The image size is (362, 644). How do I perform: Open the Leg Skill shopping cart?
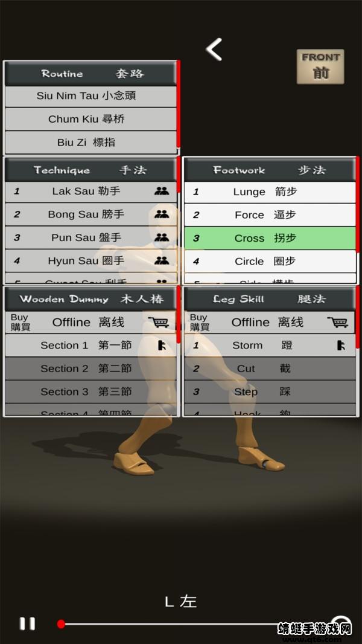point(338,323)
